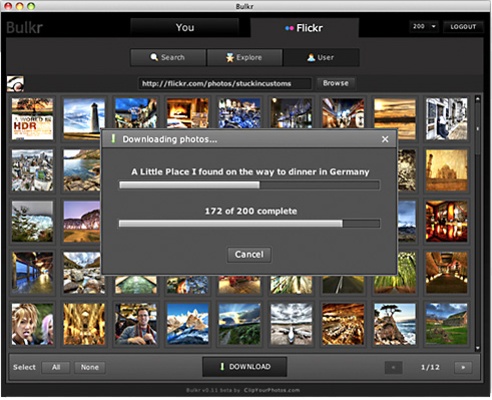Select the Taj Mahal golden thumbnail

click(446, 170)
